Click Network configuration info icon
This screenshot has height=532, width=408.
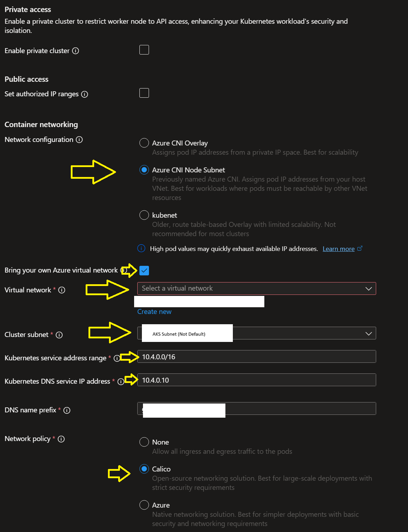pos(79,140)
